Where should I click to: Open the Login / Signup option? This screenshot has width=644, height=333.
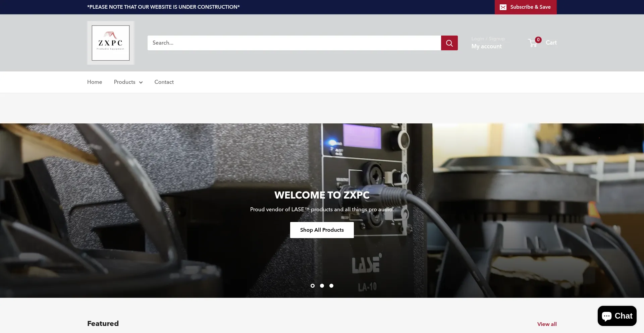488,39
